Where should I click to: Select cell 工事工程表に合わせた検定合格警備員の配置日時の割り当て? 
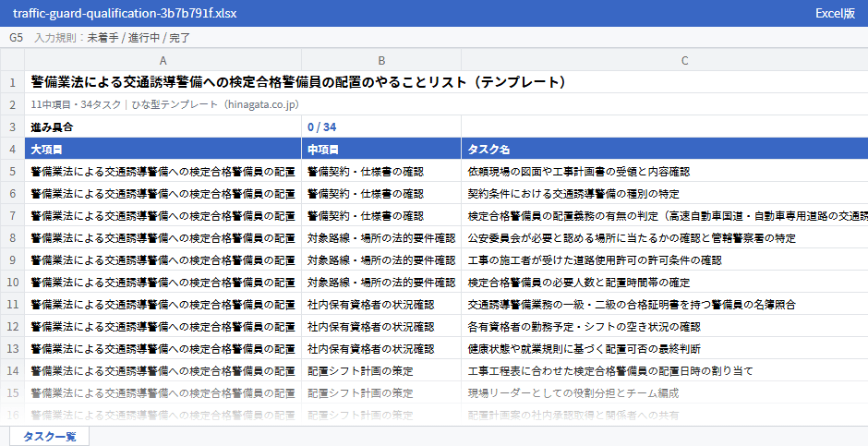(x=664, y=371)
